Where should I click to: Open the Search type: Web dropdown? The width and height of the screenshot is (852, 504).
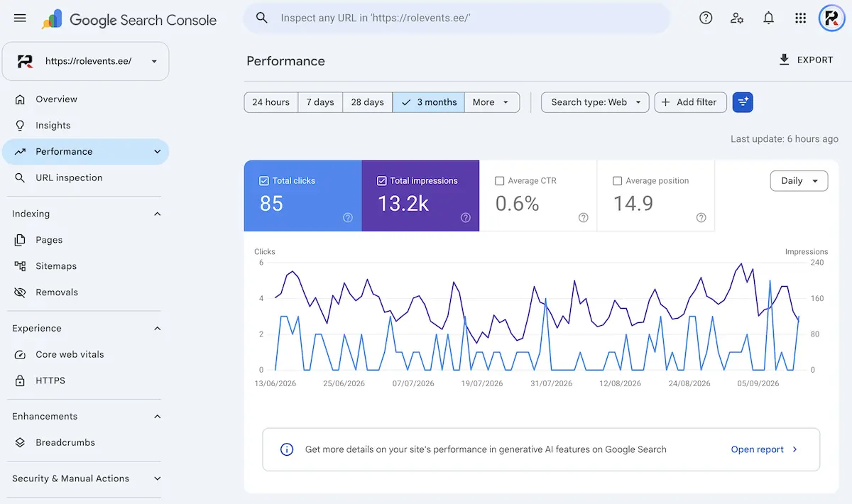point(595,102)
